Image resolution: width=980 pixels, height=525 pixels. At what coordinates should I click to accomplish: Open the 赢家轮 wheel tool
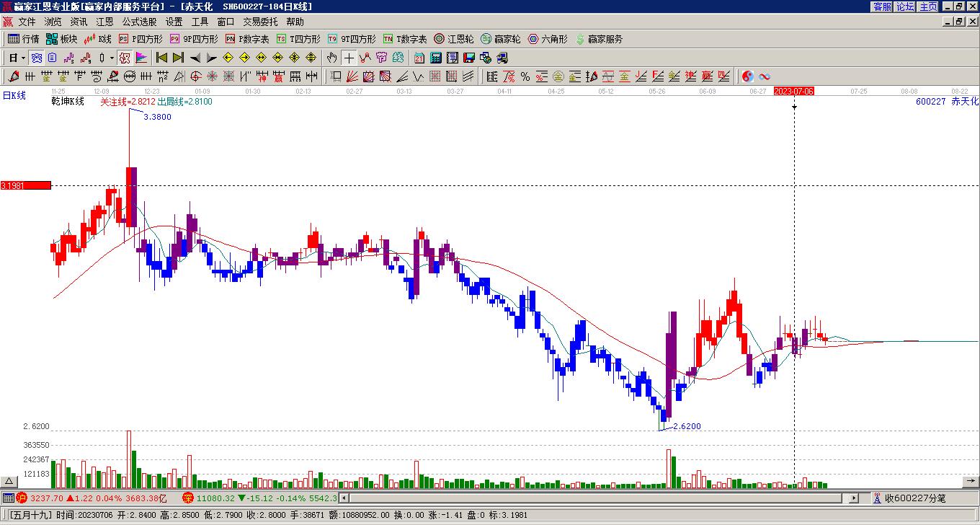tap(501, 39)
